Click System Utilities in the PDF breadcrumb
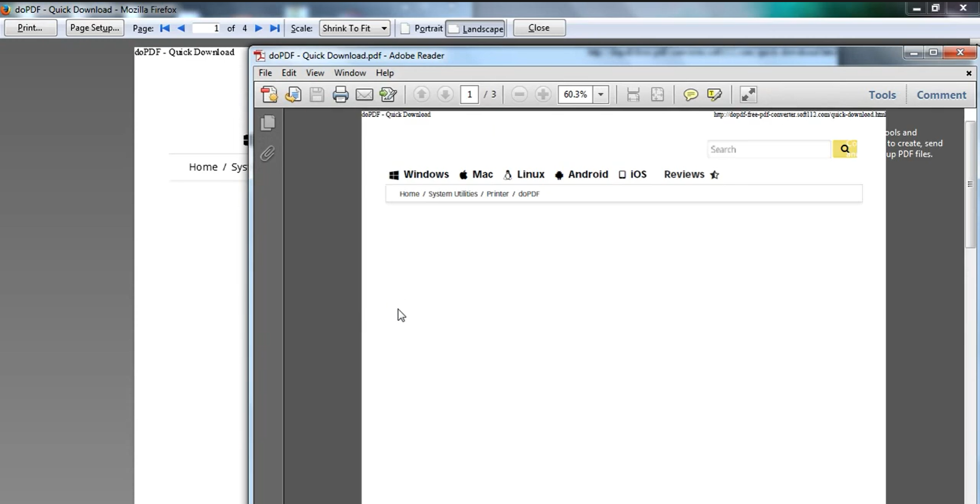The image size is (980, 504). pos(453,194)
